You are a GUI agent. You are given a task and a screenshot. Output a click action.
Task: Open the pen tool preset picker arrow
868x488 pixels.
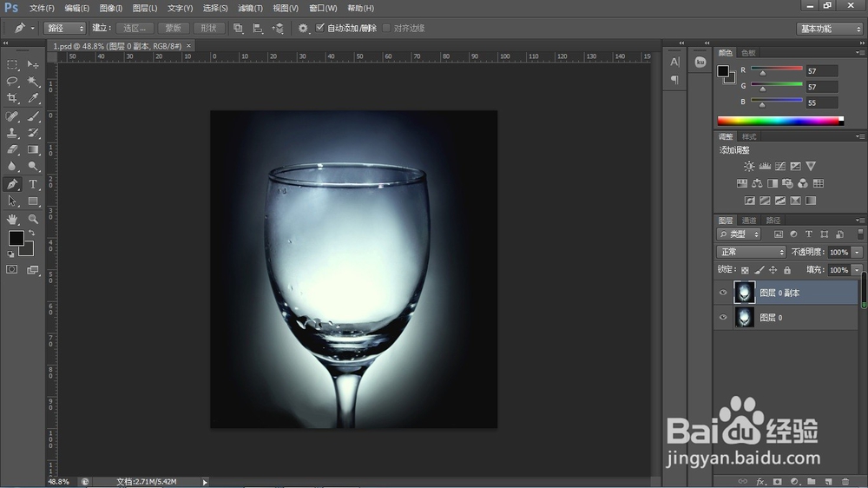[33, 29]
